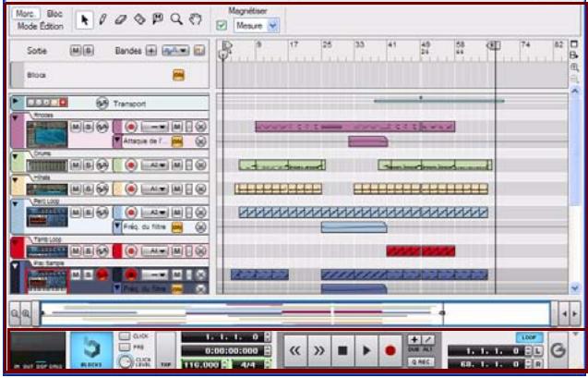The height and width of the screenshot is (378, 588).
Task: Mute the Drums track
Action: coord(76,165)
